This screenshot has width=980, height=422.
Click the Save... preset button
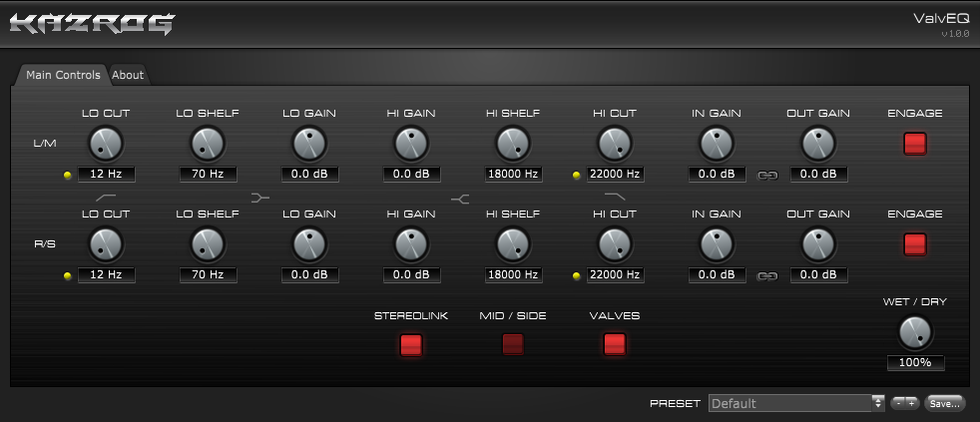coord(944,403)
